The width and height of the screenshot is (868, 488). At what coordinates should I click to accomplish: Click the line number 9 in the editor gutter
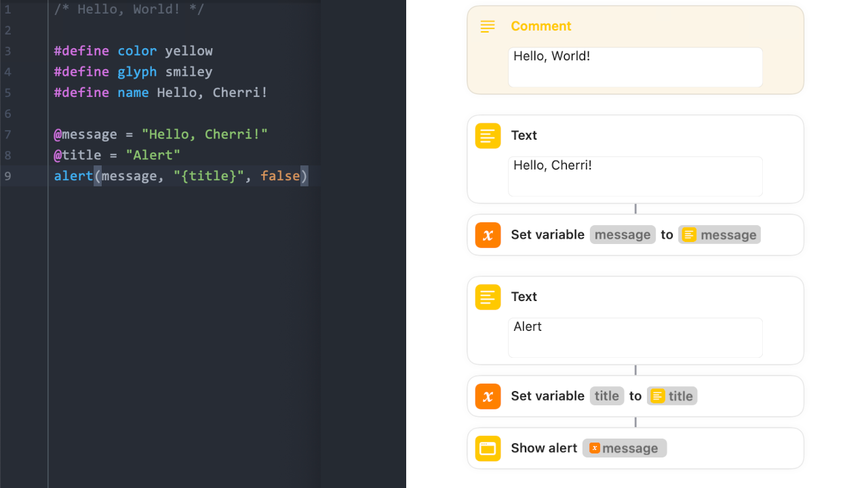7,176
